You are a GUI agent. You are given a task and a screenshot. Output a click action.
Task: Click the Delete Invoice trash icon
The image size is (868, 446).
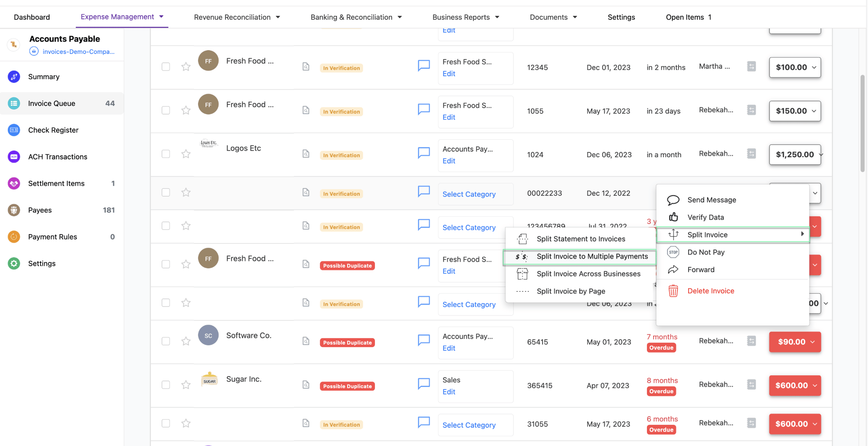pyautogui.click(x=673, y=291)
